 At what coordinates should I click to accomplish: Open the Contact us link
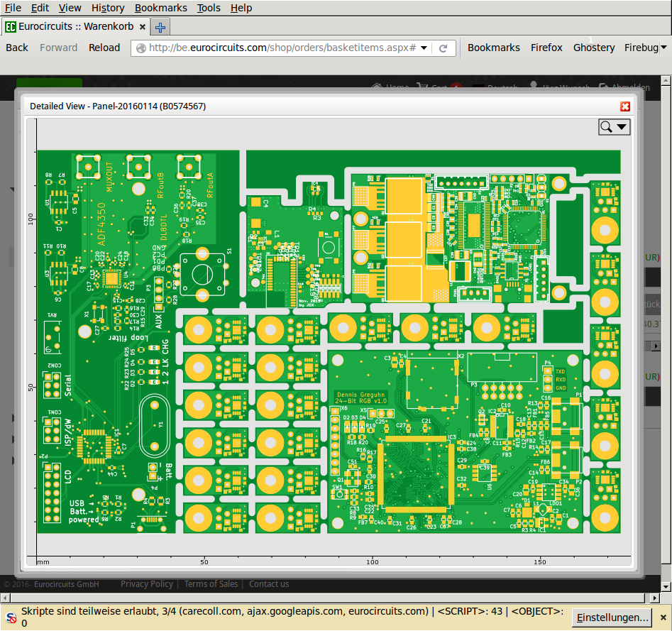[269, 584]
